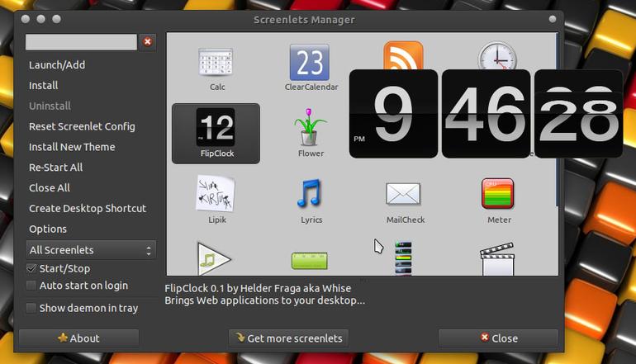This screenshot has height=364, width=636.
Task: Open the About dialog
Action: point(78,338)
